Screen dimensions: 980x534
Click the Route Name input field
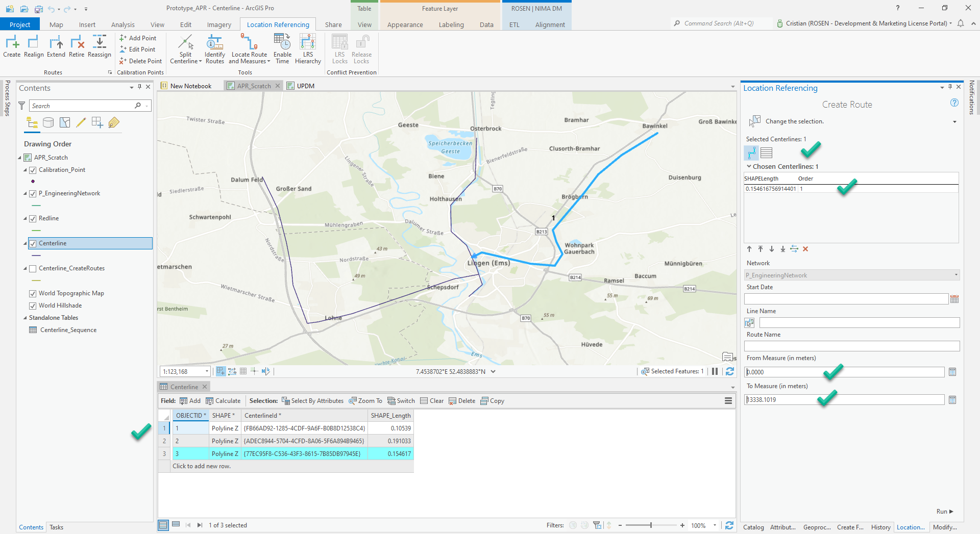(x=852, y=346)
